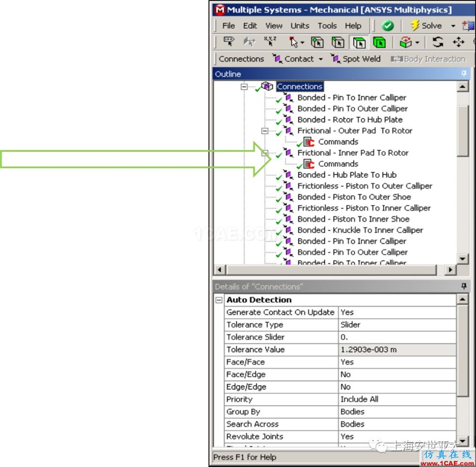Click contact icon of Bonded - Knuckle To Inner Calliper
Image resolution: width=476 pixels, height=467 pixels.
[x=288, y=230]
